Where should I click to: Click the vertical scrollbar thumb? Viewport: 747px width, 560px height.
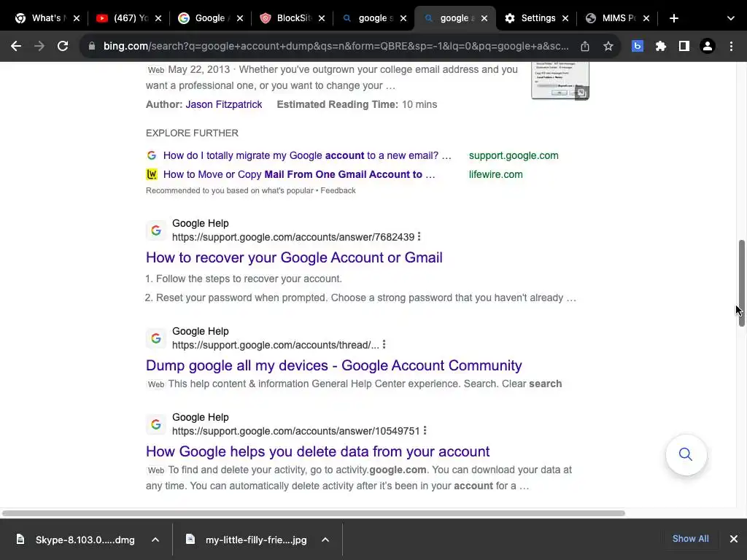(x=741, y=284)
